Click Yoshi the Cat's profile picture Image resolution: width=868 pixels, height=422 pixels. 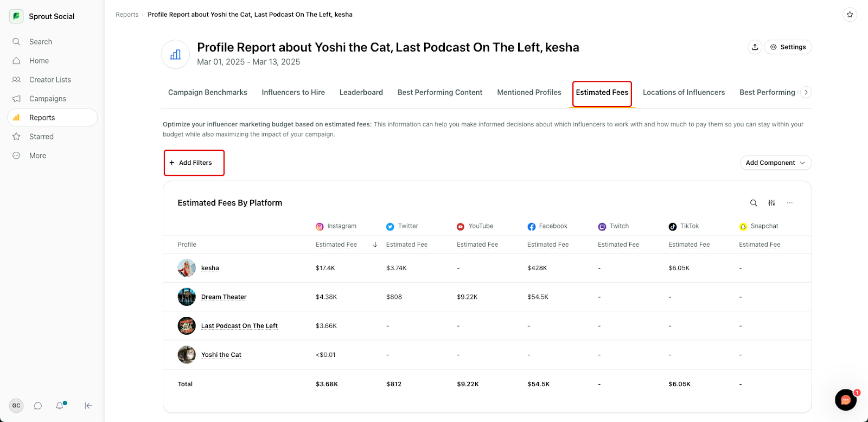click(x=187, y=355)
